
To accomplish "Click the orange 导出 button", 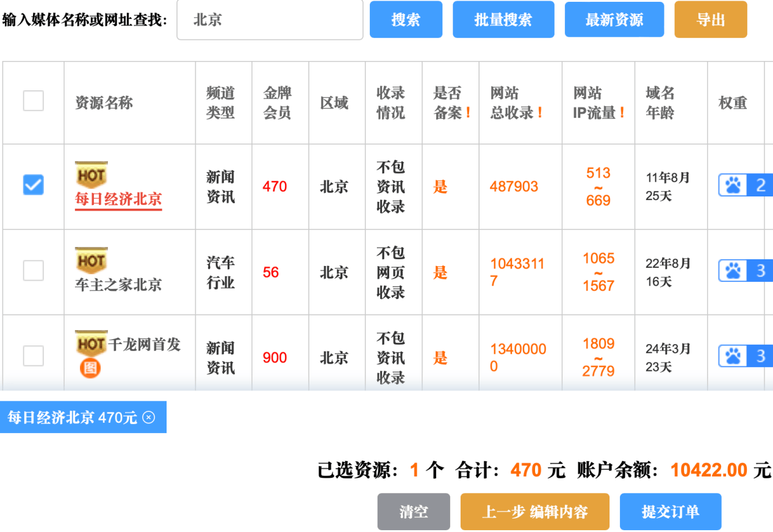I will click(711, 20).
